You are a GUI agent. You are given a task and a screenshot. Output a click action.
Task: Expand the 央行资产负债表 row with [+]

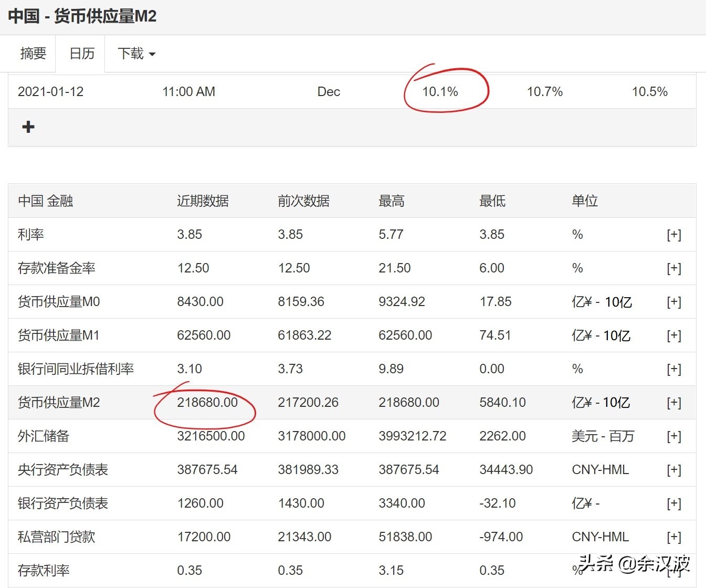673,470
